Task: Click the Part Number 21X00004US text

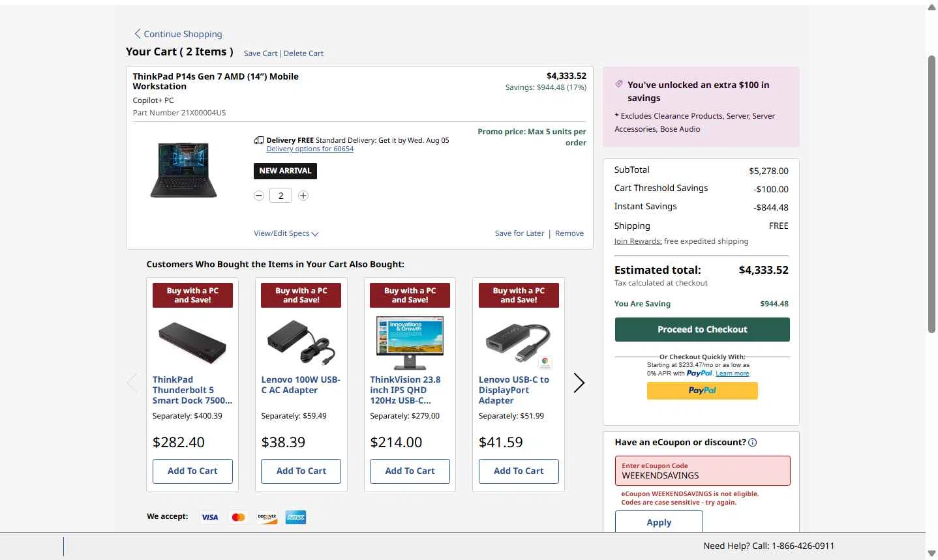Action: (x=179, y=113)
